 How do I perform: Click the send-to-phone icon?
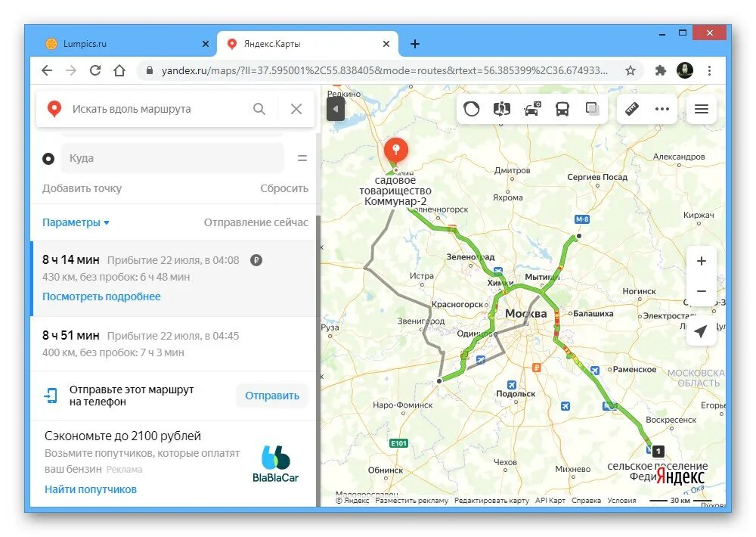(51, 396)
